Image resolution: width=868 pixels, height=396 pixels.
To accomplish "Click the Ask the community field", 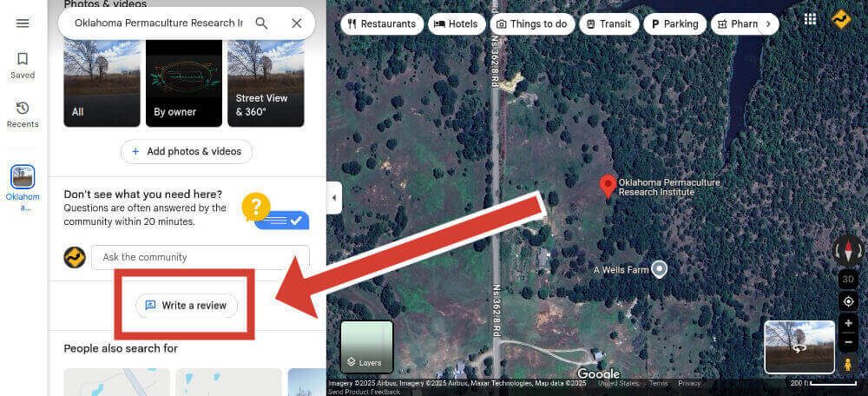I will click(x=201, y=257).
